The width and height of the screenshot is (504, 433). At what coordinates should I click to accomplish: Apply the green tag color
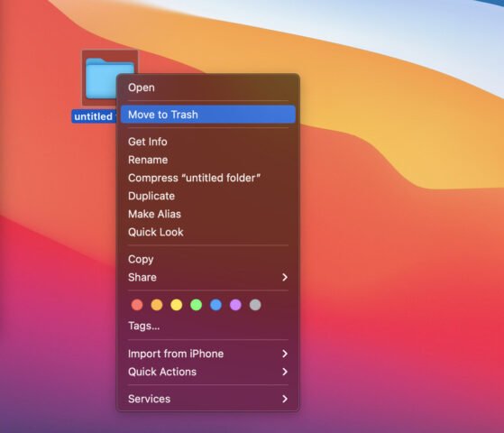196,305
